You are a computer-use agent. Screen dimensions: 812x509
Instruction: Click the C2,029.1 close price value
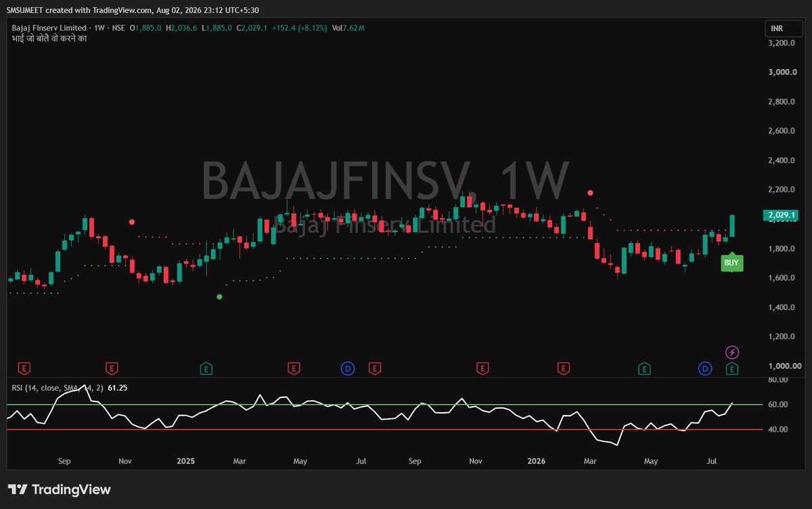[251, 28]
